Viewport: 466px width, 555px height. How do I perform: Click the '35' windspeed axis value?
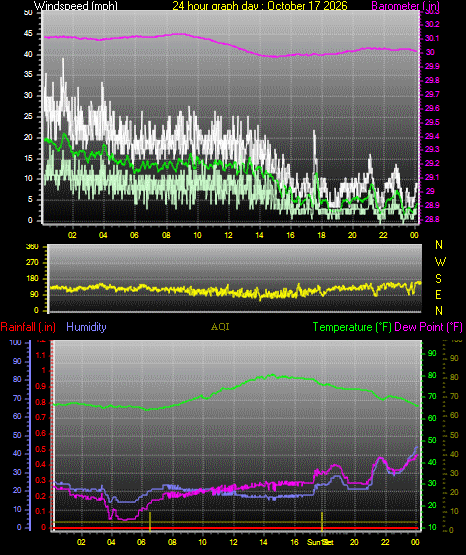tap(28, 74)
